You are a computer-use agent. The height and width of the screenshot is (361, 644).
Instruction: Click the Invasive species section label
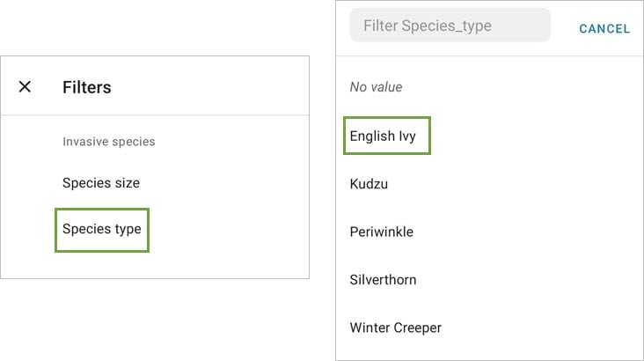point(109,142)
